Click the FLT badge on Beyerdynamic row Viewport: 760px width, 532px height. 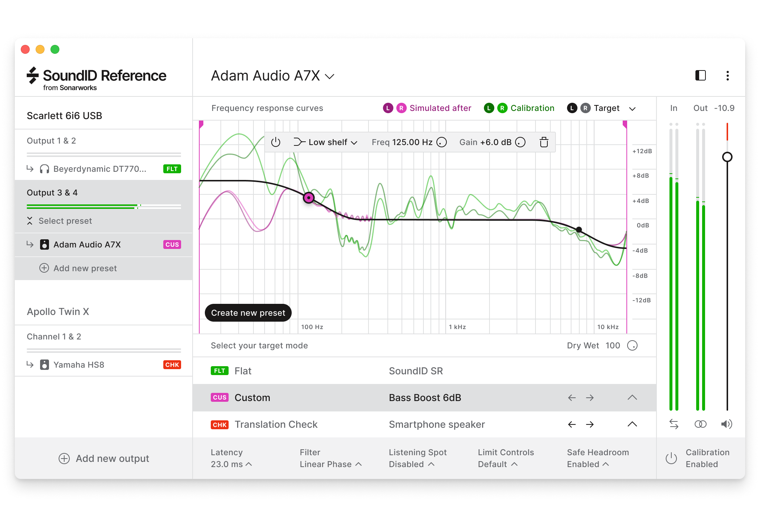[172, 169]
